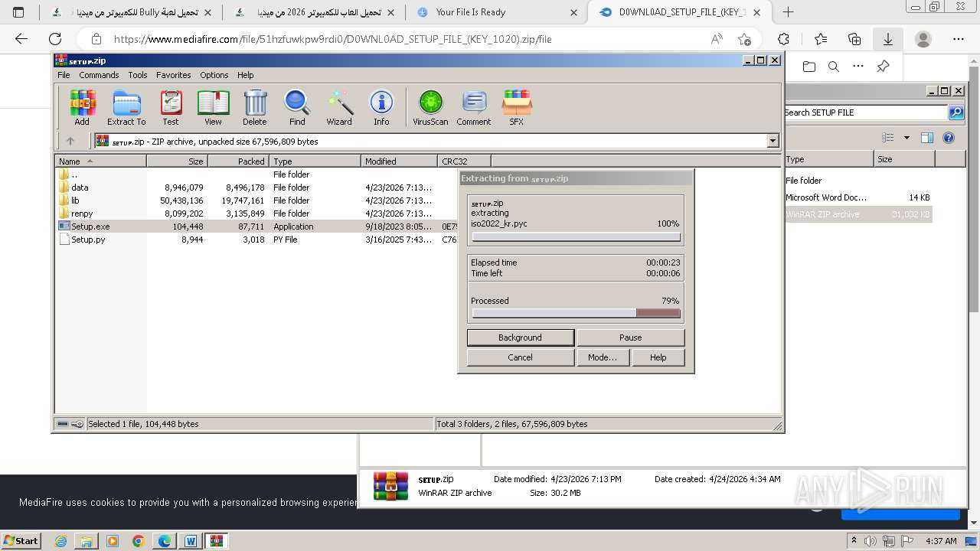Open a new browser tab
This screenshot has height=551, width=980.
point(788,12)
